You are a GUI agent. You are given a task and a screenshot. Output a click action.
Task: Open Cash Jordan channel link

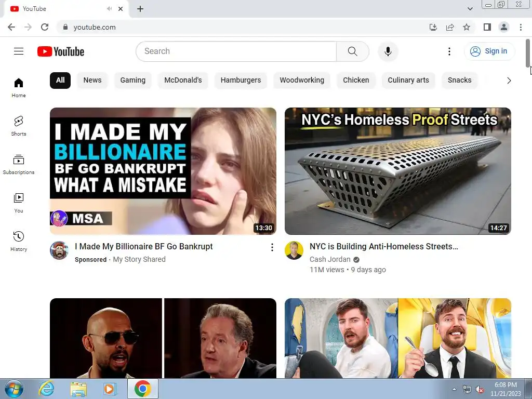330,260
